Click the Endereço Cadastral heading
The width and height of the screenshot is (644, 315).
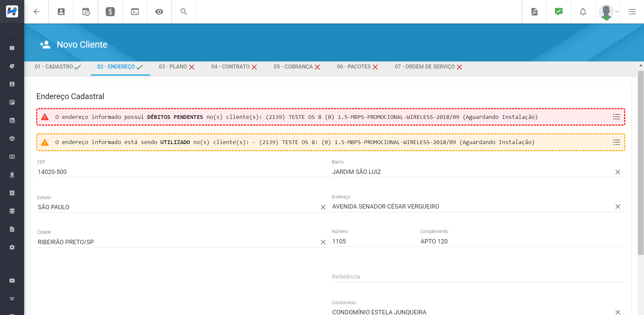click(x=70, y=96)
